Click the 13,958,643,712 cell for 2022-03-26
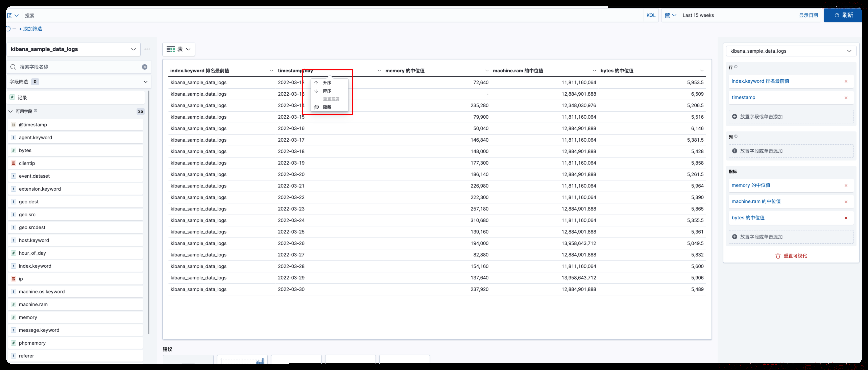 [x=578, y=243]
